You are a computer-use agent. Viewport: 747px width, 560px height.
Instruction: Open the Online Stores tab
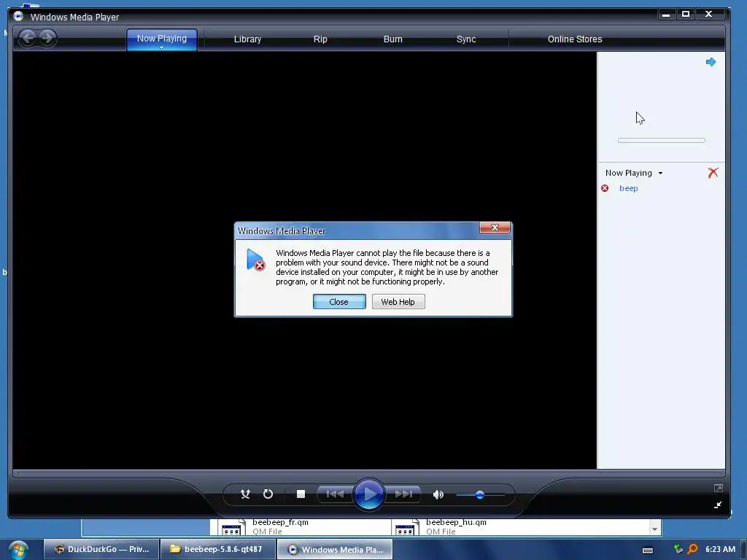(x=575, y=39)
